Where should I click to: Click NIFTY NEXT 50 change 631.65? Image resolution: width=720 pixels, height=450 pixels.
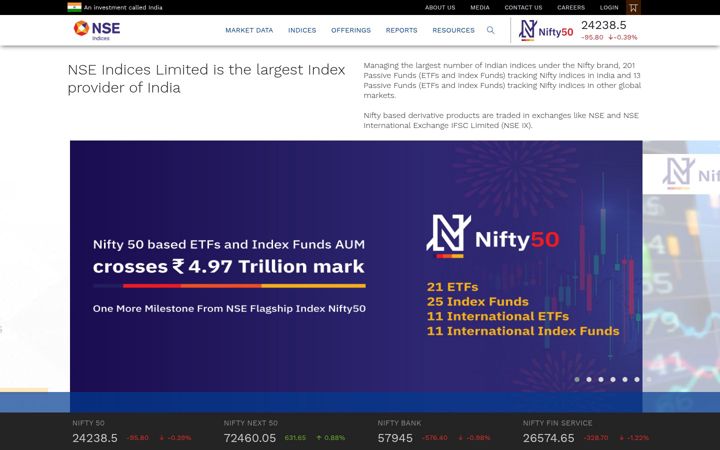(295, 438)
